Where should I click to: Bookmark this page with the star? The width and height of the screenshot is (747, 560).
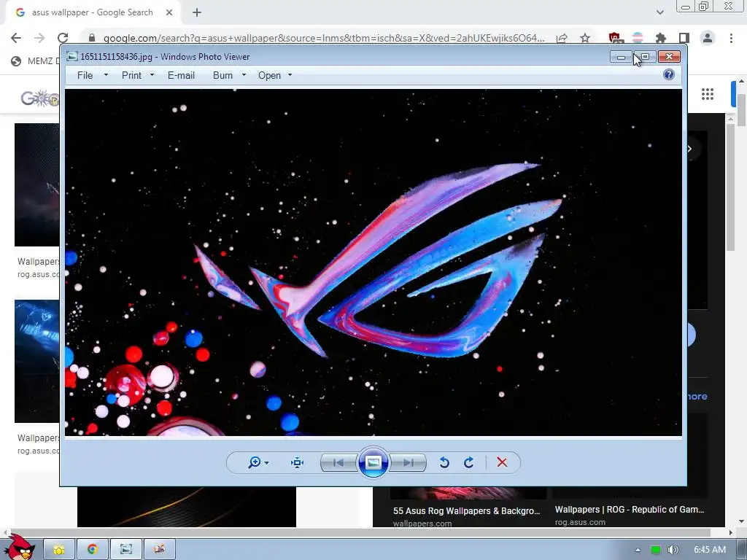(585, 38)
